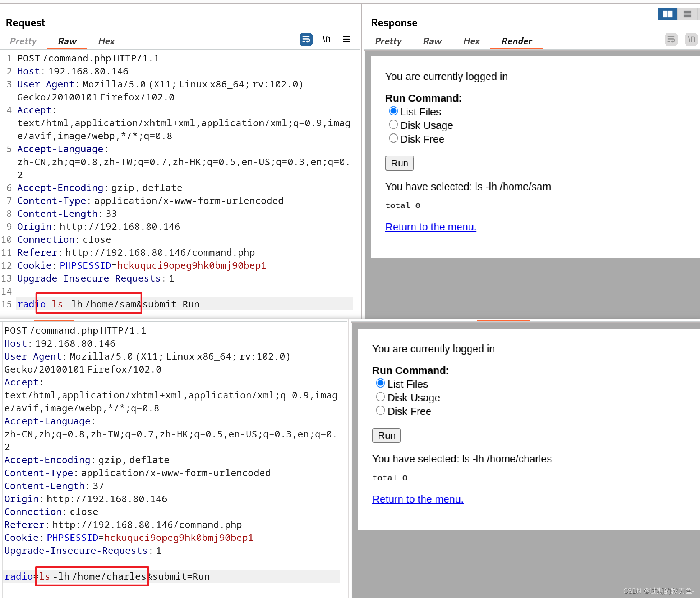Click 'Accept-Encoding: gzip, deflate' on line 6

tap(100, 188)
